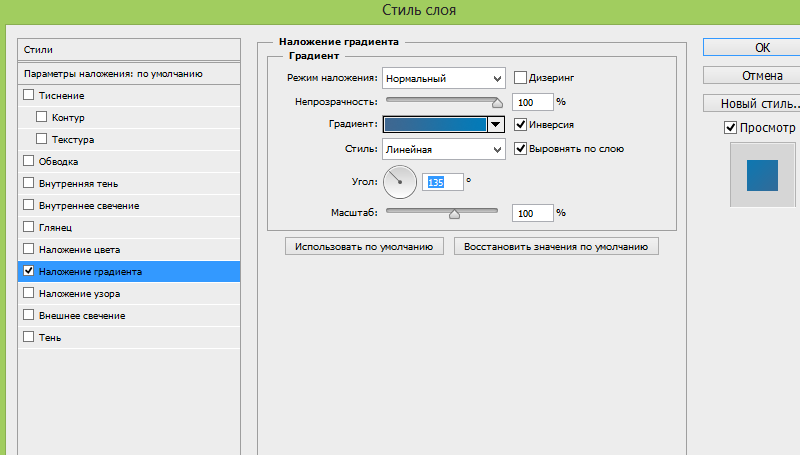Click the Непрозрачность slider handle

coord(496,102)
